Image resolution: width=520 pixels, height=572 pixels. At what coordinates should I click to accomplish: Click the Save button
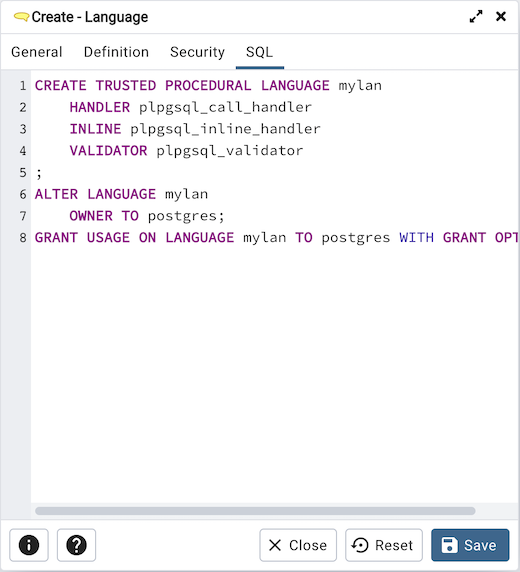point(470,545)
